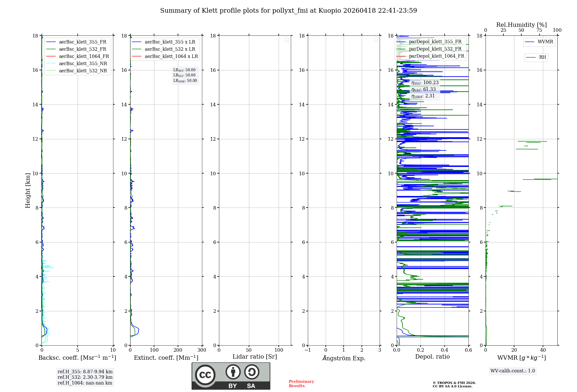This screenshot has width=577, height=392.
Task: Click the ref.H_355 reference height text
Action: pos(85,372)
